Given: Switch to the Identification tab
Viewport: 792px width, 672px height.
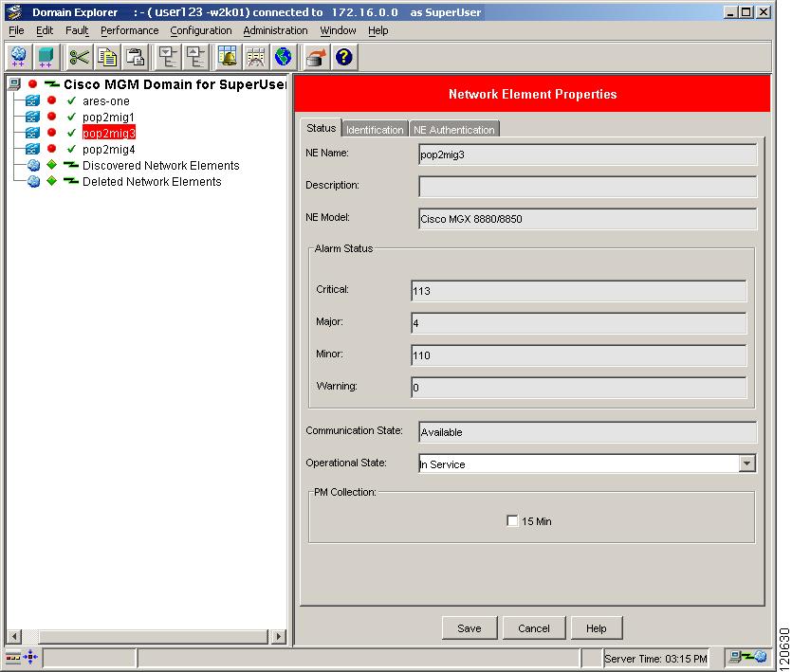Looking at the screenshot, I should (375, 130).
